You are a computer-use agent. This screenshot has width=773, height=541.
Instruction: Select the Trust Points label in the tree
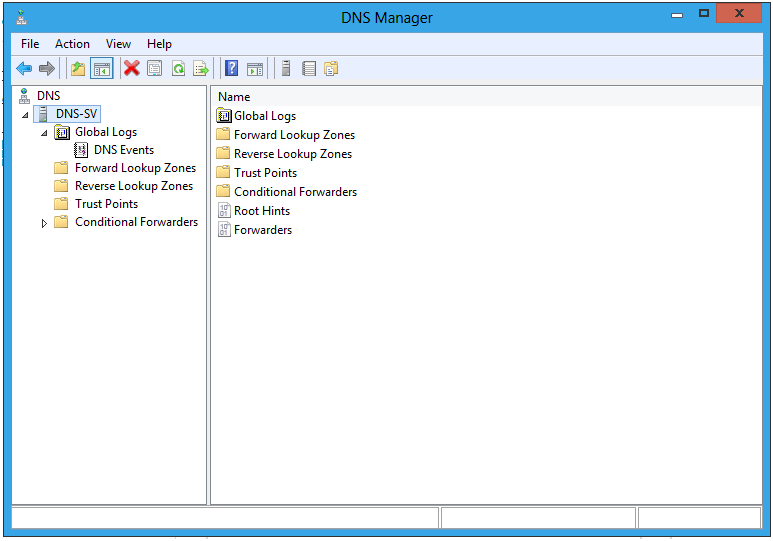pyautogui.click(x=106, y=204)
